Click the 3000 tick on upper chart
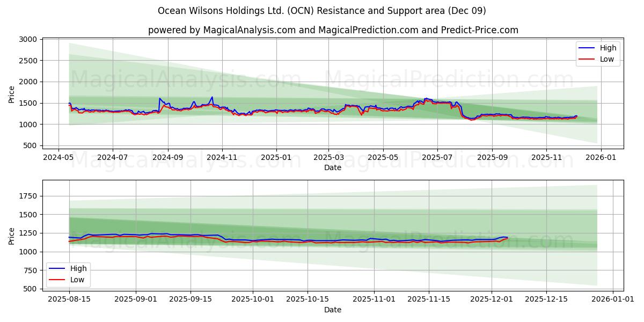 click(x=27, y=39)
